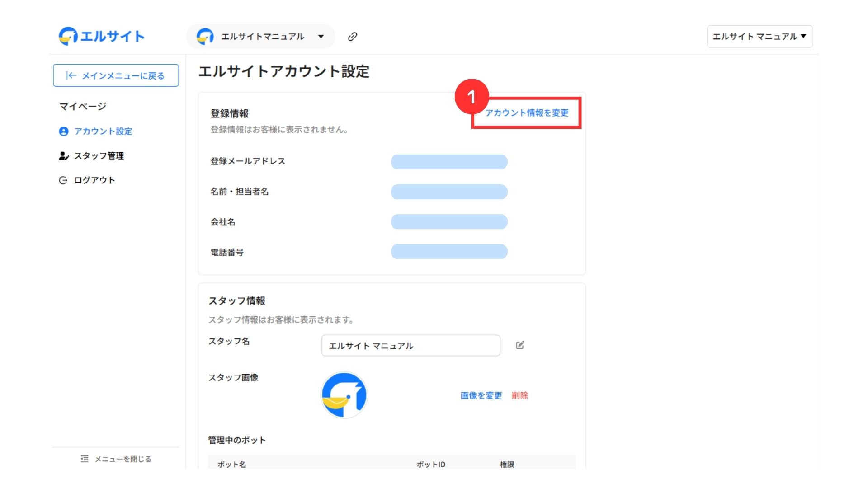Image resolution: width=868 pixels, height=488 pixels.
Task: Choose the ログアウト menu item
Action: coord(94,180)
